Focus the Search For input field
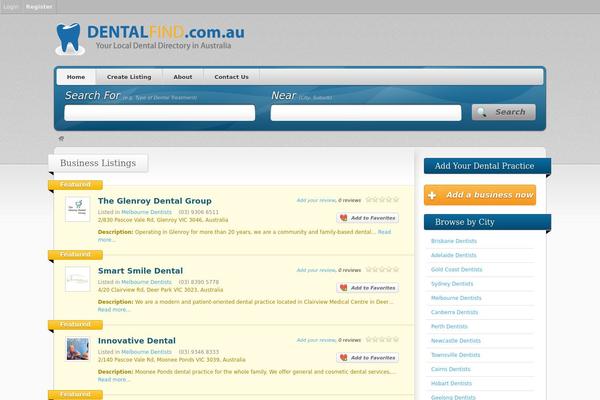Viewport: 600px width, 400px height. pyautogui.click(x=160, y=113)
